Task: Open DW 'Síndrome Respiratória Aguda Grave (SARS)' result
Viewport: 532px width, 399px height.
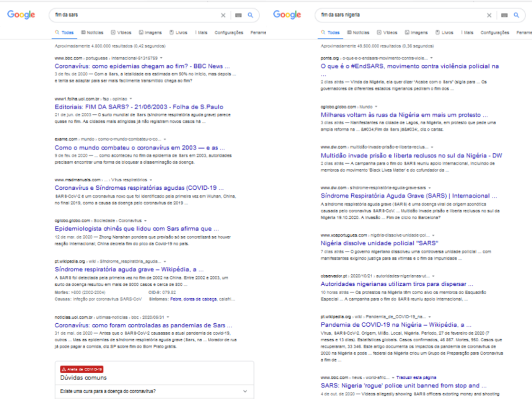Action: (409, 196)
